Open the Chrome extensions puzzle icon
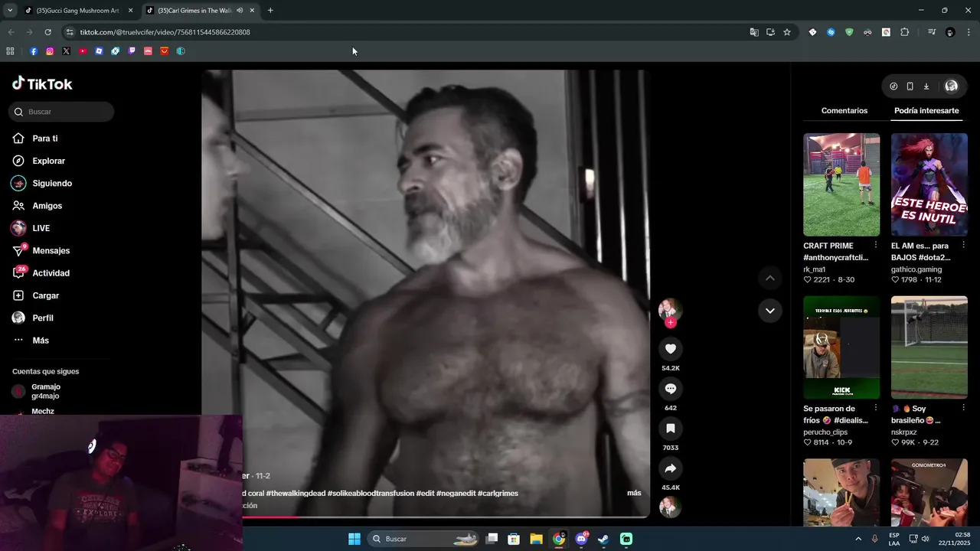This screenshot has width=980, height=551. pyautogui.click(x=904, y=32)
